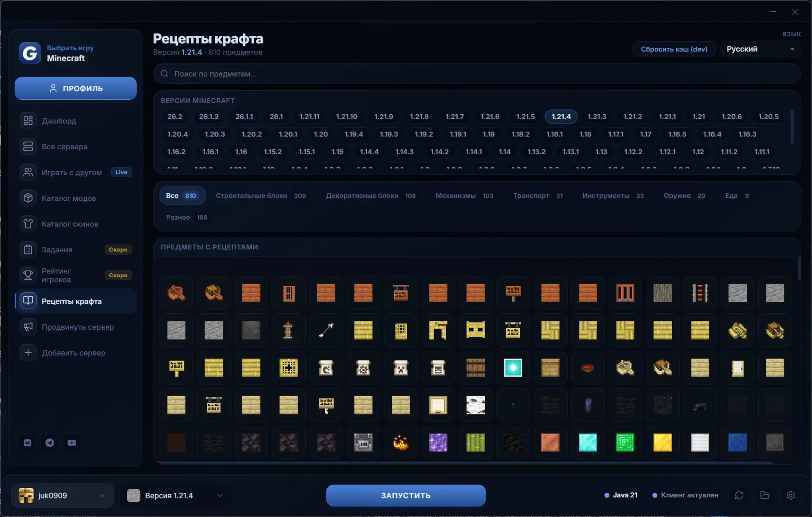Select Minecraft version 1.18.2
The width and height of the screenshot is (812, 517).
coord(520,134)
